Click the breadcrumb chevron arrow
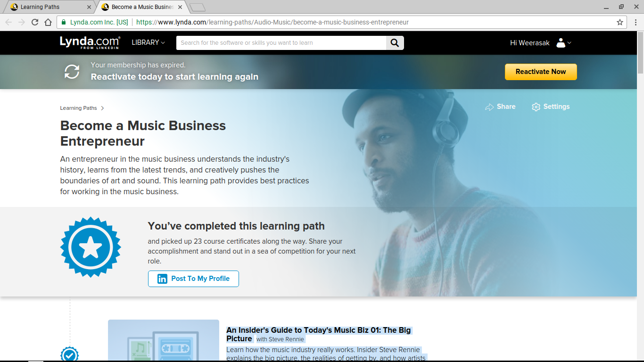This screenshot has width=644, height=362. click(x=102, y=108)
